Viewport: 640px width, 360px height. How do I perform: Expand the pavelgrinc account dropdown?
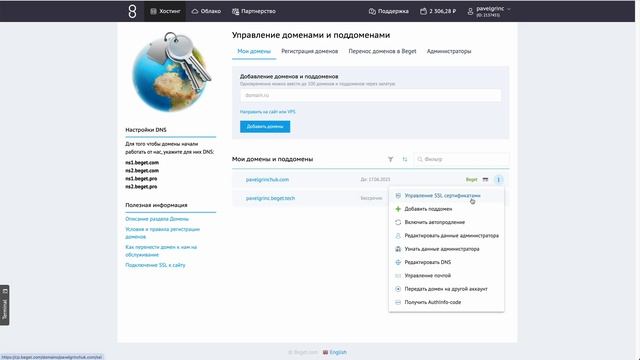[489, 11]
